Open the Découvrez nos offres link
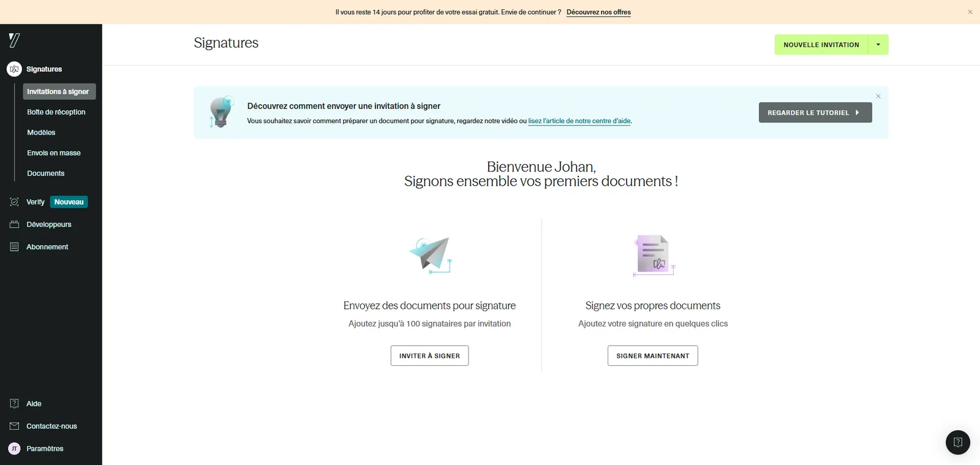Screen dimensions: 980x465 598,12
